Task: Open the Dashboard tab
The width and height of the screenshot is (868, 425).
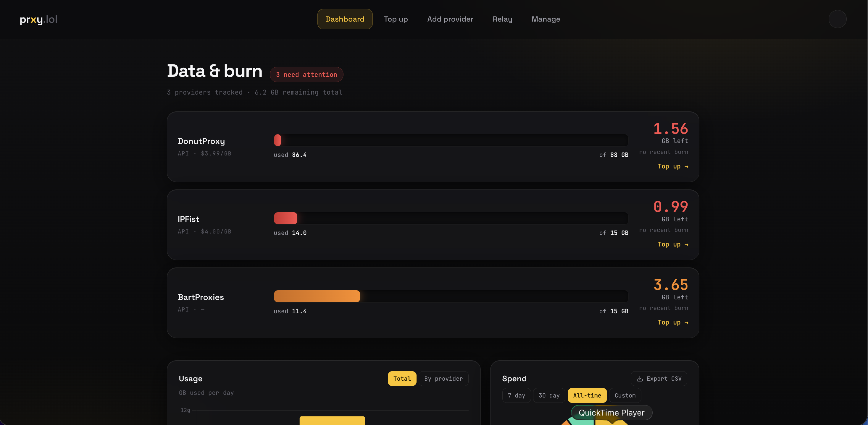Action: click(x=345, y=19)
